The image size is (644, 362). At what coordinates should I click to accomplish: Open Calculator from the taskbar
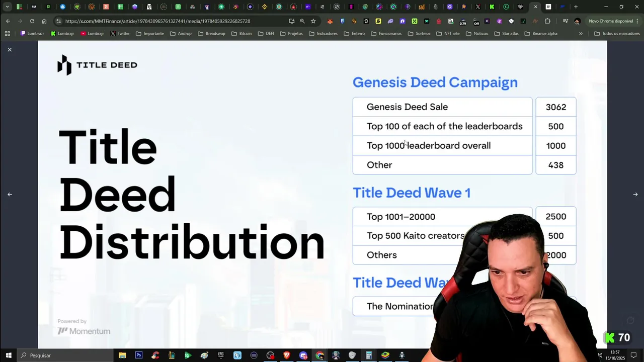point(369,355)
